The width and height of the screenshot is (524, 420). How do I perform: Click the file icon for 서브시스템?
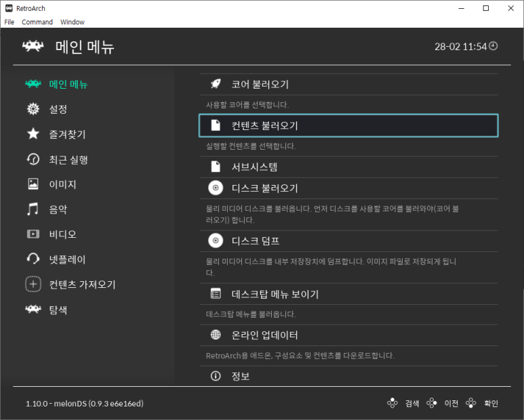point(216,167)
